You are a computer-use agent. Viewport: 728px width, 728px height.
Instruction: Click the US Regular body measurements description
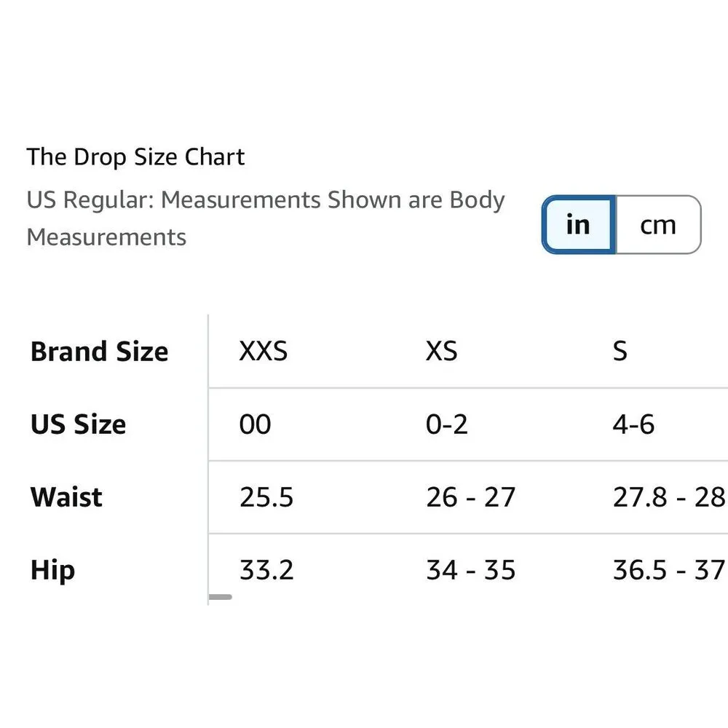(266, 218)
